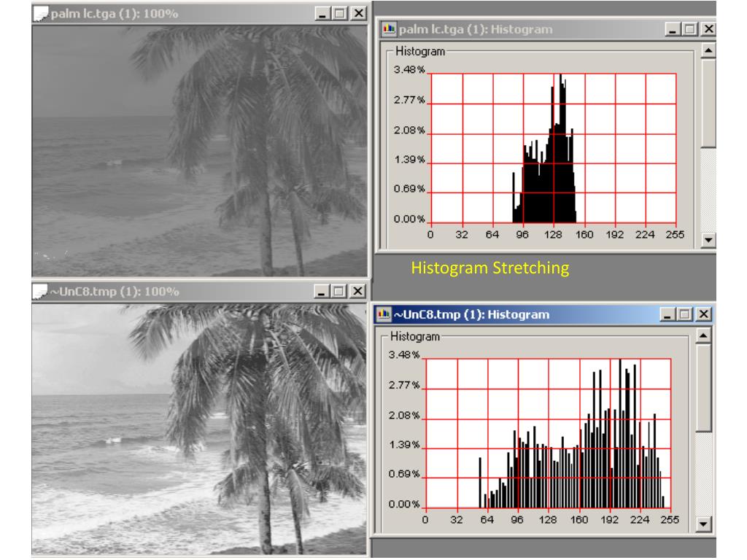Click the yellow 'Histogram Stretching' caption
This screenshot has width=747, height=560.
[490, 268]
